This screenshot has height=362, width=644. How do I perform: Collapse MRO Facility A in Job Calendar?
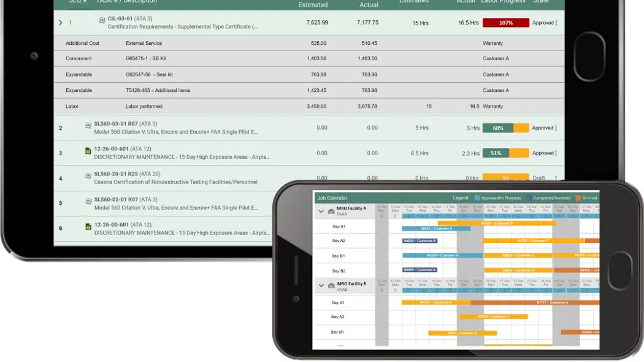click(321, 211)
